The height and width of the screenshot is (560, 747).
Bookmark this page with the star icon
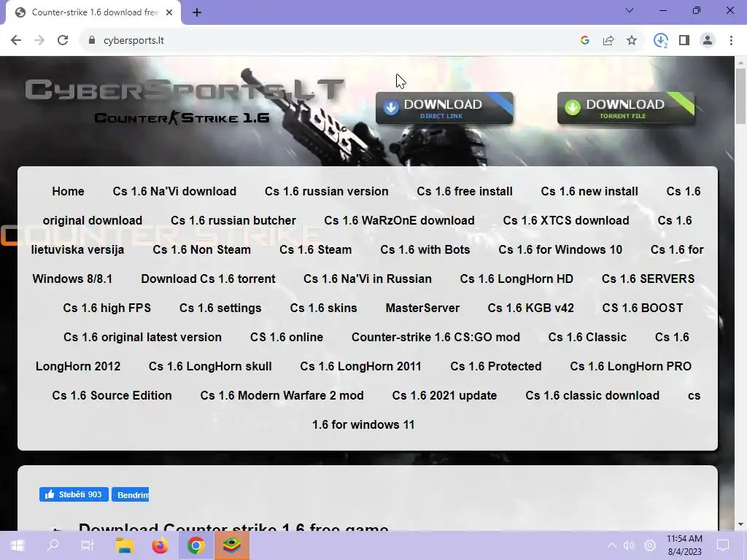click(x=632, y=41)
